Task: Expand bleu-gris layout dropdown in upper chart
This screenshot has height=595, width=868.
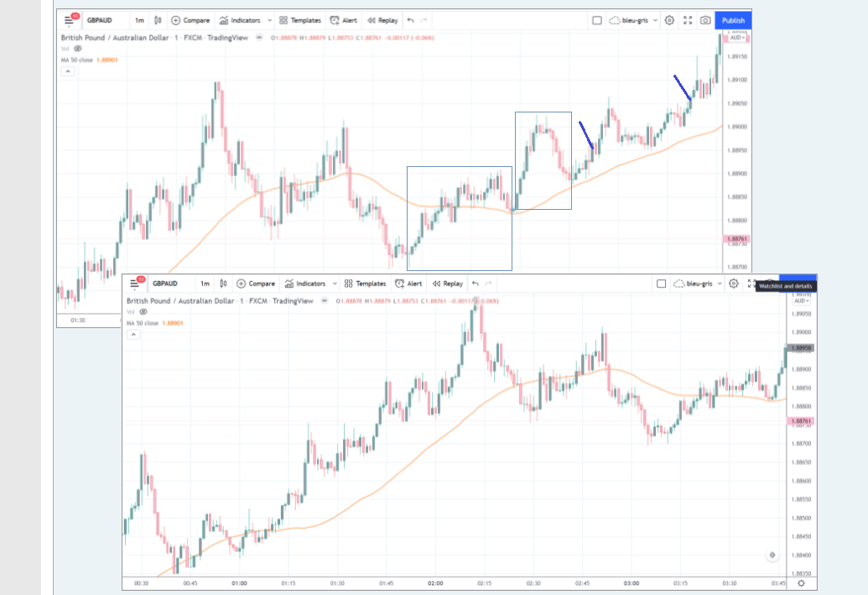Action: coord(656,20)
